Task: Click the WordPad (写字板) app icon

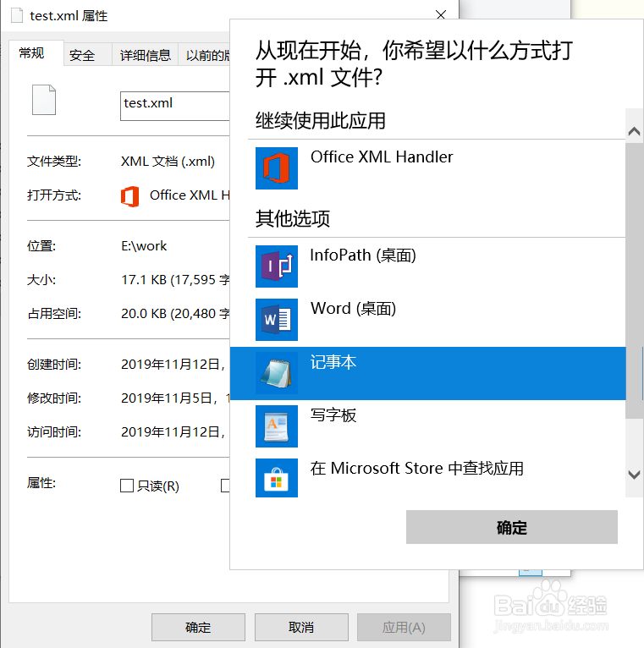Action: tap(277, 426)
